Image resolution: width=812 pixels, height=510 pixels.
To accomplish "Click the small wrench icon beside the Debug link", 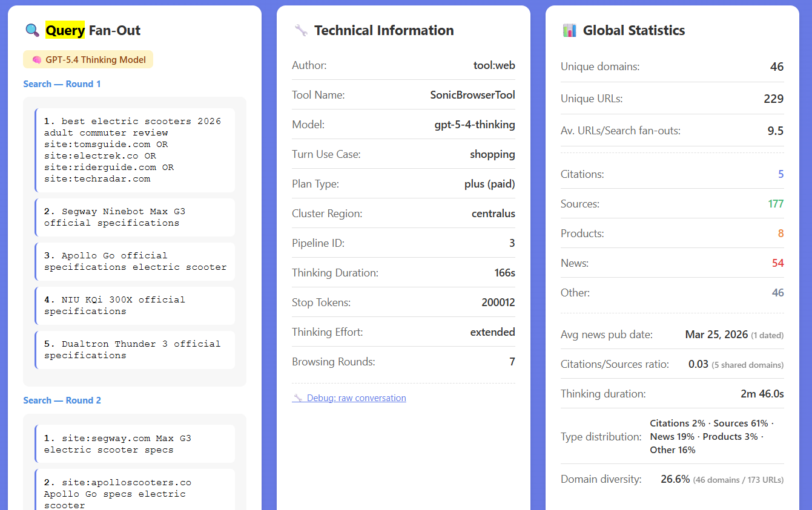I will click(x=298, y=397).
